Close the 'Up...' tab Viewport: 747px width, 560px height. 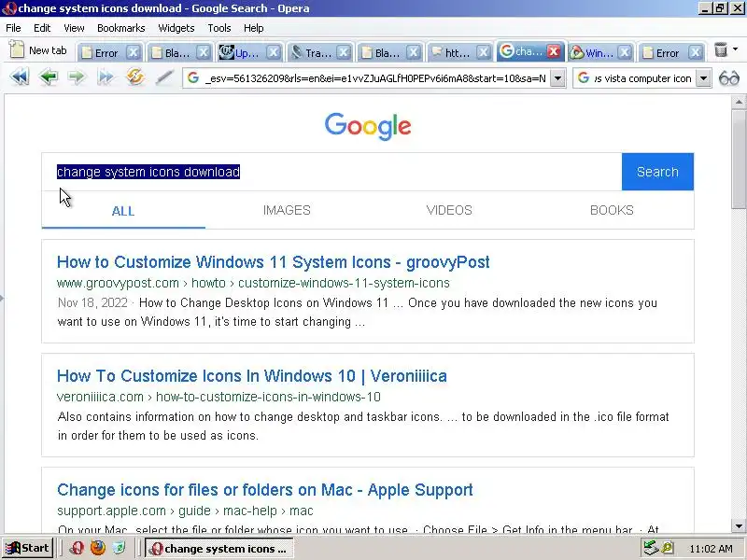(x=273, y=52)
